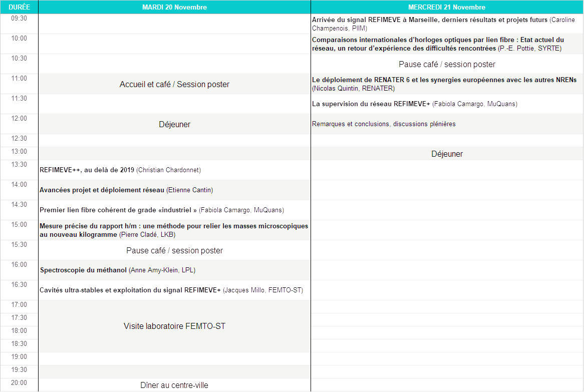
Task: Select 'Comparaisons internationales d'horloges optiques' talk
Action: [x=447, y=44]
